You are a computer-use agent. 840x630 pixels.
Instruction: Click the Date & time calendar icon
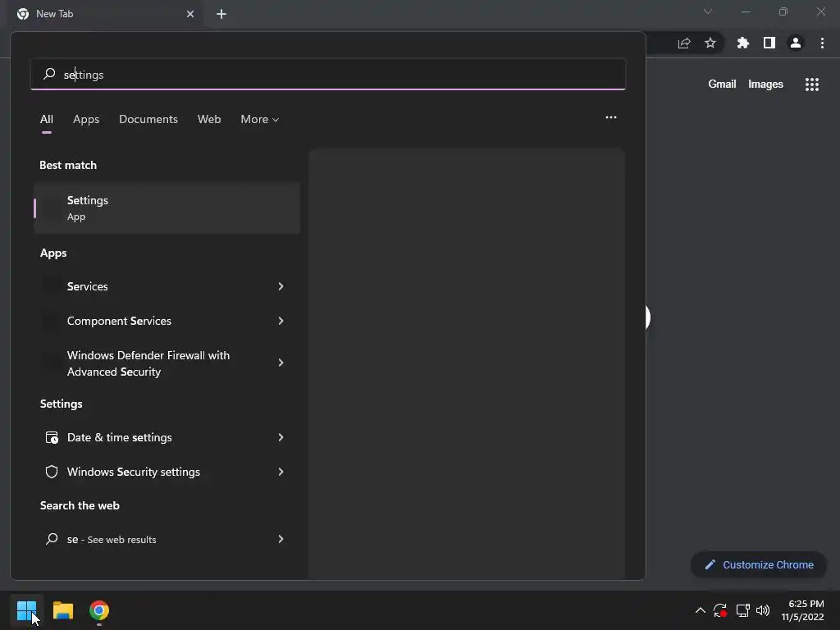52,438
